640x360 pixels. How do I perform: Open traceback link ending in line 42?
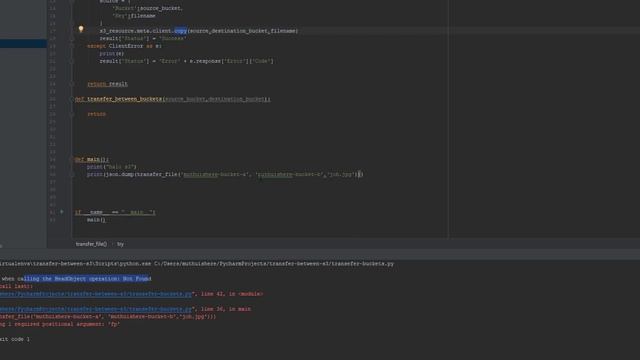[x=96, y=294]
